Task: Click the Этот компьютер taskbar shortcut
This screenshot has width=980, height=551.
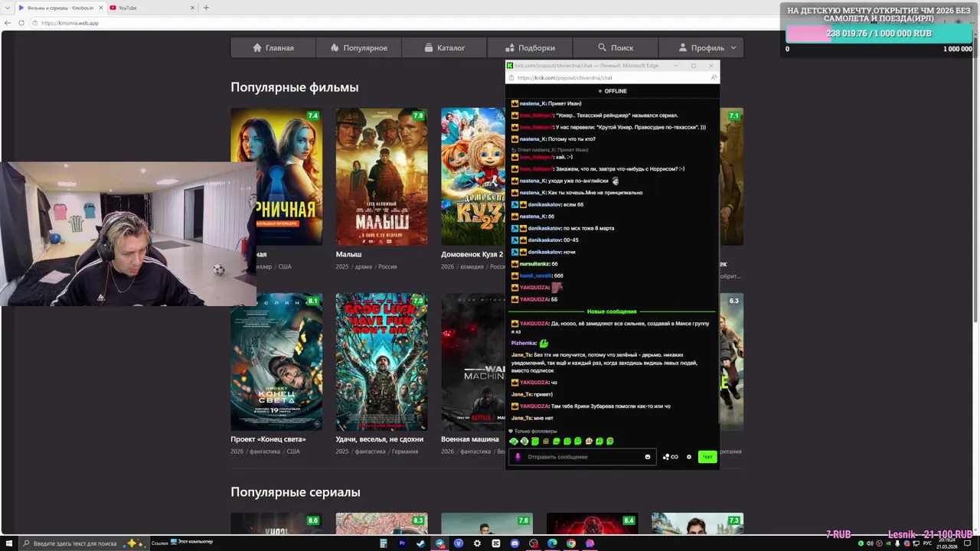Action: [192, 542]
